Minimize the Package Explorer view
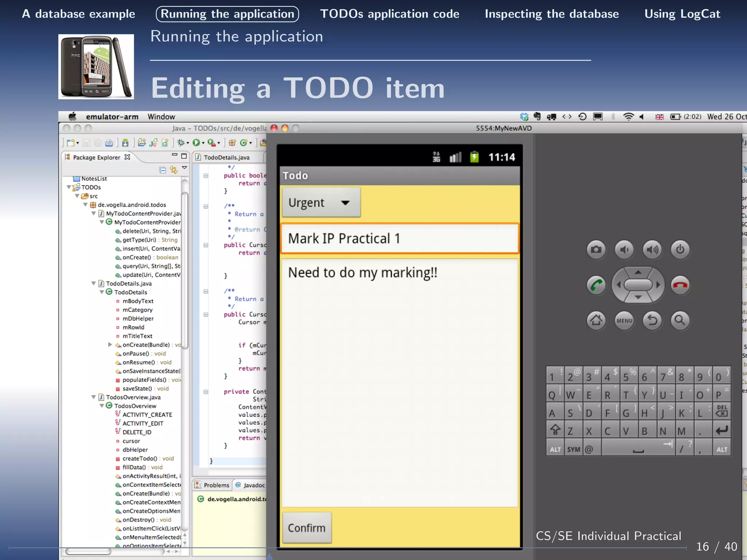This screenshot has height=560, width=747. [x=175, y=155]
